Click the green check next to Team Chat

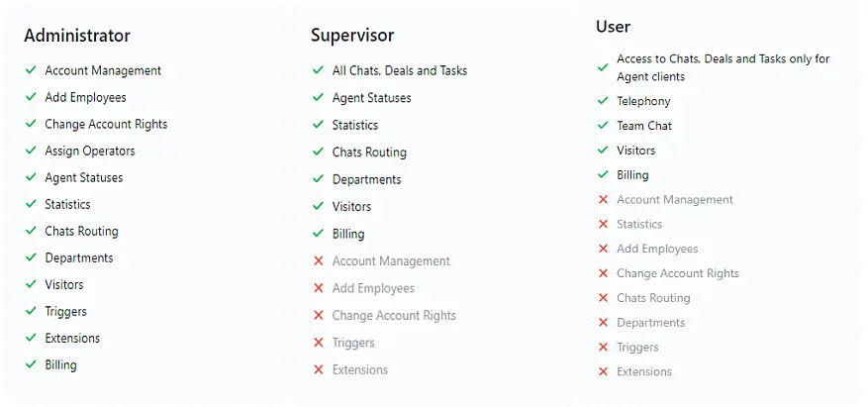pos(603,126)
